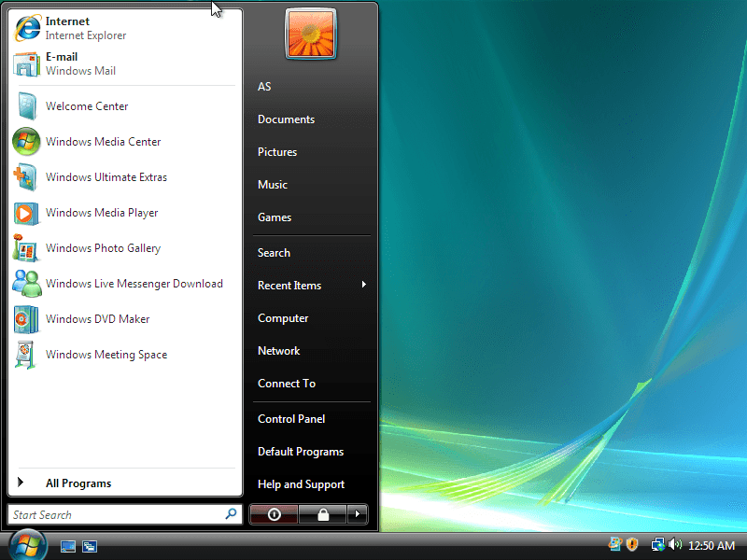Open Internet Explorer from pinned programs
This screenshot has width=747, height=560.
pyautogui.click(x=125, y=28)
